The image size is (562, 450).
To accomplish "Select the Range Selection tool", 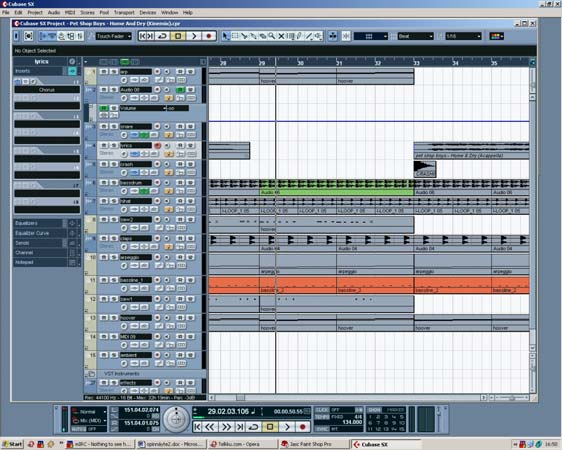I will [235, 36].
